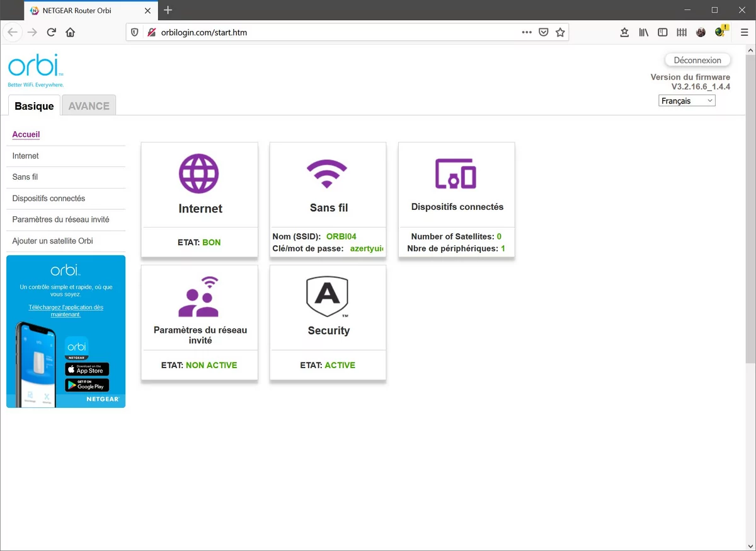Open the guest network people icon
This screenshot has height=551, width=756.
[199, 296]
